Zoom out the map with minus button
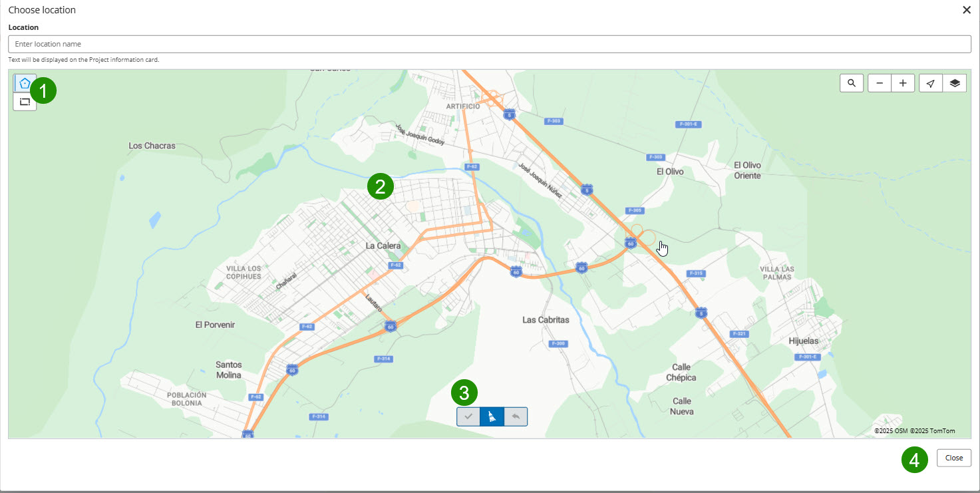This screenshot has height=493, width=980. pos(880,83)
